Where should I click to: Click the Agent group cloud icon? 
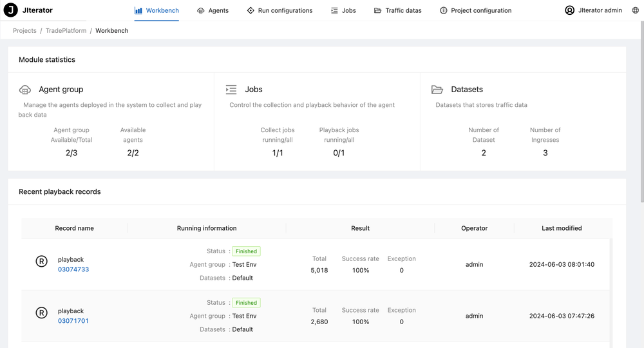(x=25, y=90)
